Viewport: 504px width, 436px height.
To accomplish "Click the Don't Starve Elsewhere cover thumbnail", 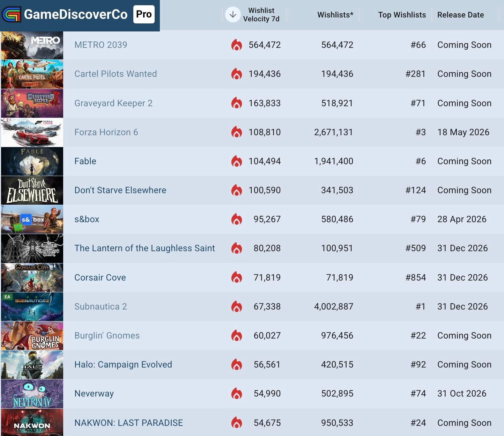I will tap(32, 190).
